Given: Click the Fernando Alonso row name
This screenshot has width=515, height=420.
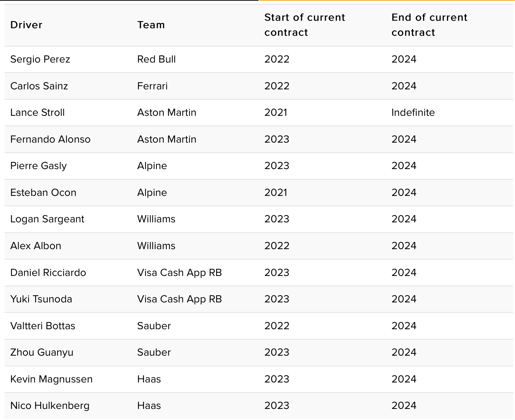Looking at the screenshot, I should pos(50,139).
